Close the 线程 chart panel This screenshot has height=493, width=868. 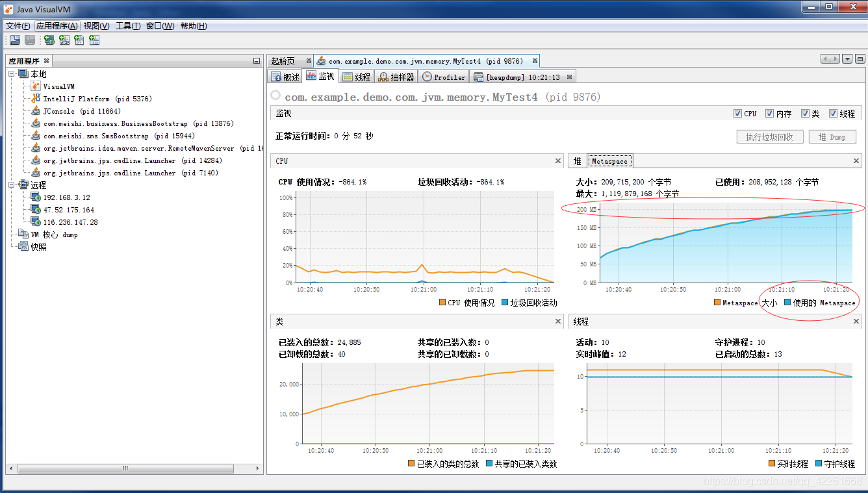856,322
